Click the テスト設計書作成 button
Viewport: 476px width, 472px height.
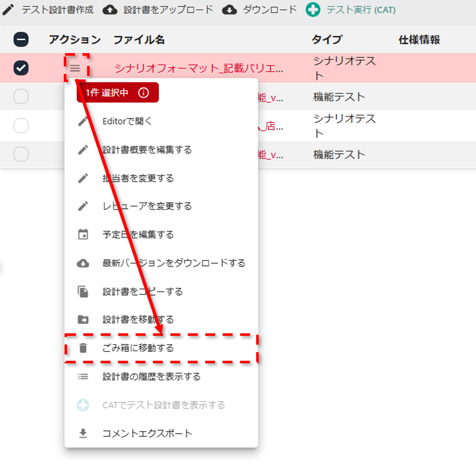pos(48,10)
